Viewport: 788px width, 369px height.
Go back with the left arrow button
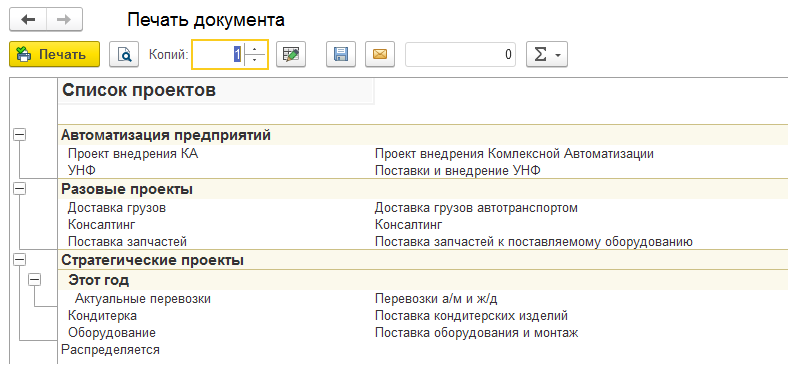pyautogui.click(x=28, y=20)
